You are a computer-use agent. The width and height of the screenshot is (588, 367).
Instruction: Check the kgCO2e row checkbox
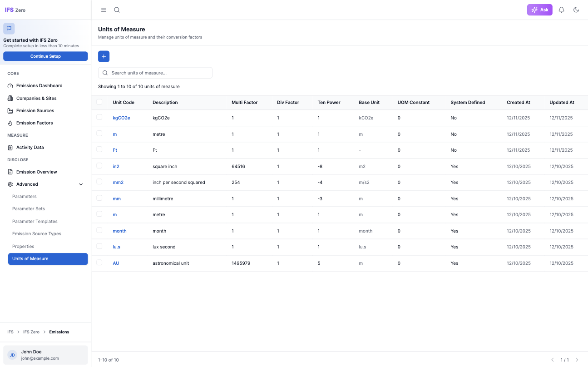pyautogui.click(x=99, y=117)
